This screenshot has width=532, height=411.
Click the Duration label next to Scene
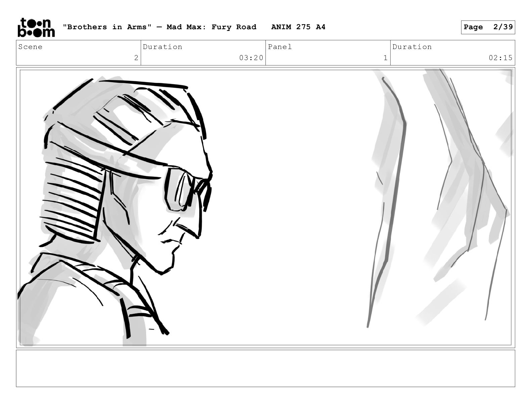pos(163,47)
